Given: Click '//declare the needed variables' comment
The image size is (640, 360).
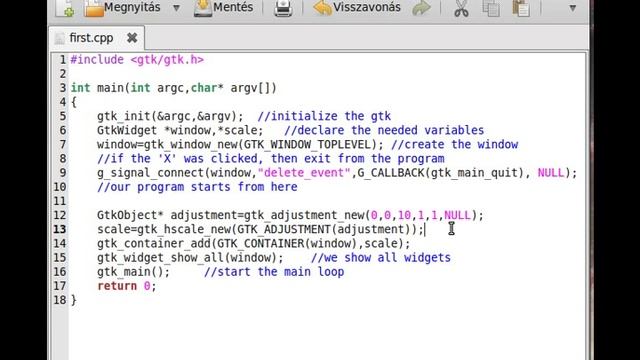Looking at the screenshot, I should [x=384, y=130].
